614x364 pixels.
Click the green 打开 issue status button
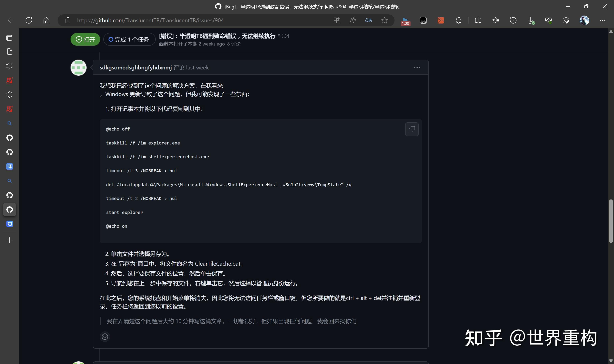tap(85, 39)
